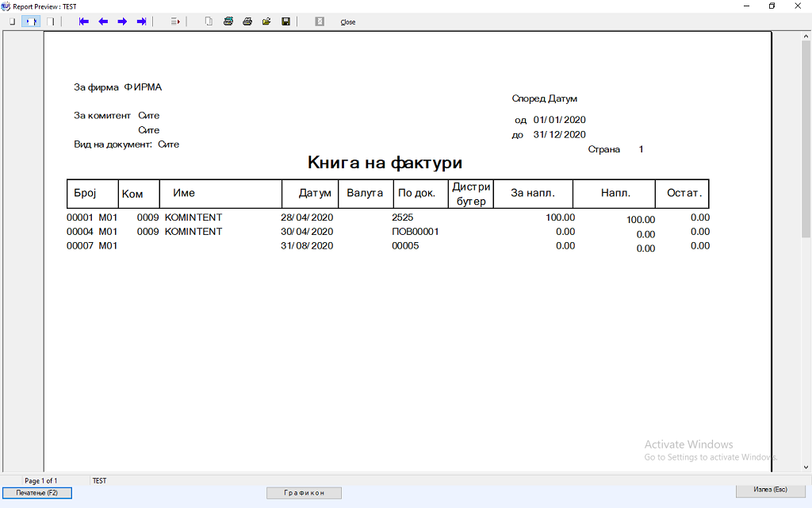Viewport: 812px width, 508px height.
Task: Jump to last page arrow
Action: click(x=141, y=21)
